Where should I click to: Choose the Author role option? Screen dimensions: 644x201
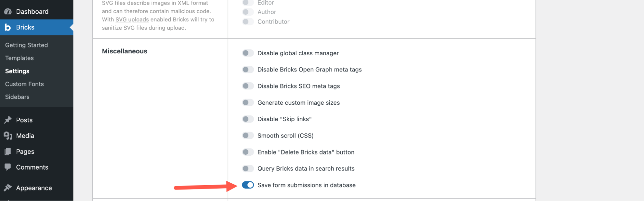pyautogui.click(x=248, y=12)
